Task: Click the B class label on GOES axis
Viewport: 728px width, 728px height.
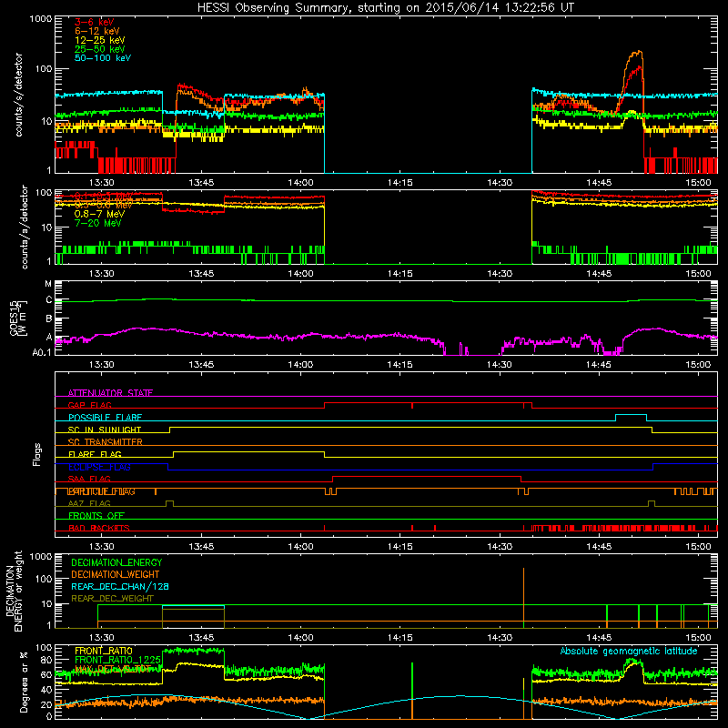Action: pos(49,319)
